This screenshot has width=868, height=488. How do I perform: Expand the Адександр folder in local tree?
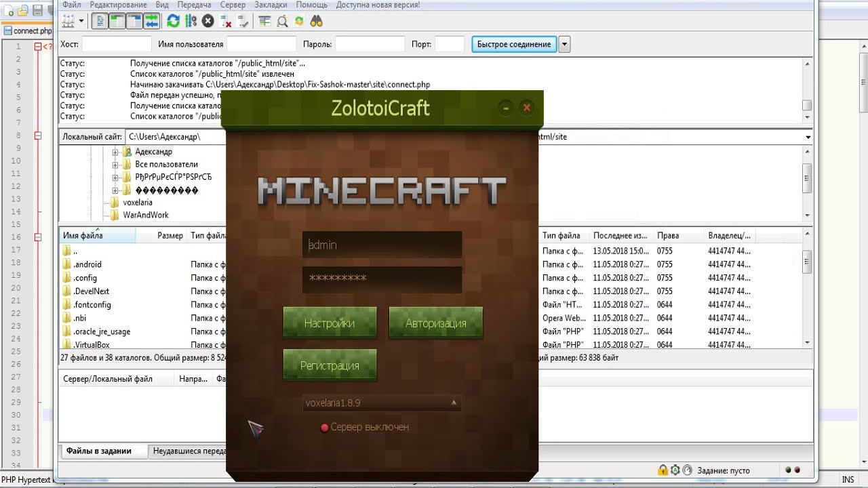[x=115, y=152]
